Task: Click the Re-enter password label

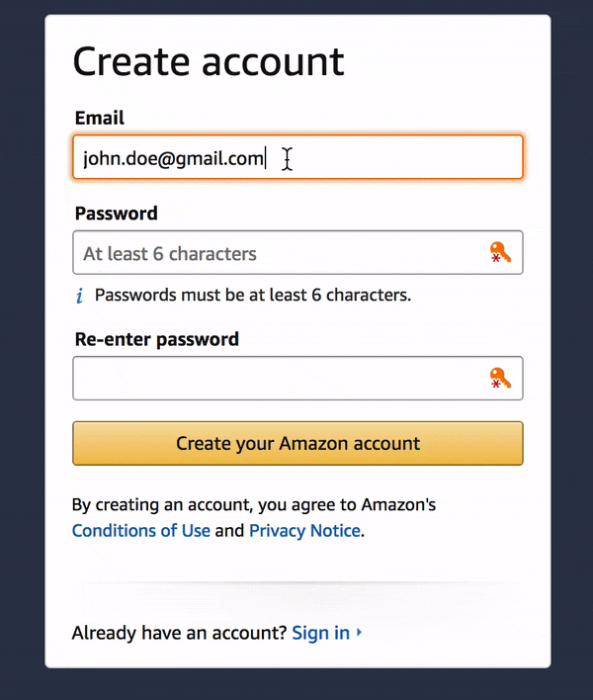Action: tap(156, 339)
